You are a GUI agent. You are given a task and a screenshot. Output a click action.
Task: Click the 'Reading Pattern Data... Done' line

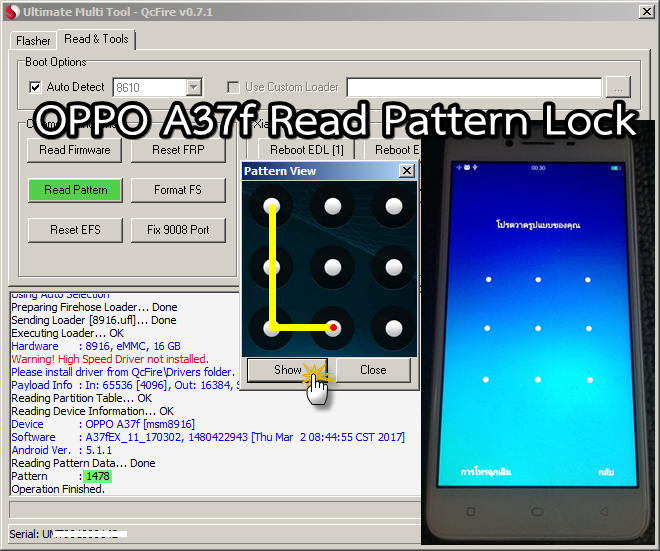83,463
